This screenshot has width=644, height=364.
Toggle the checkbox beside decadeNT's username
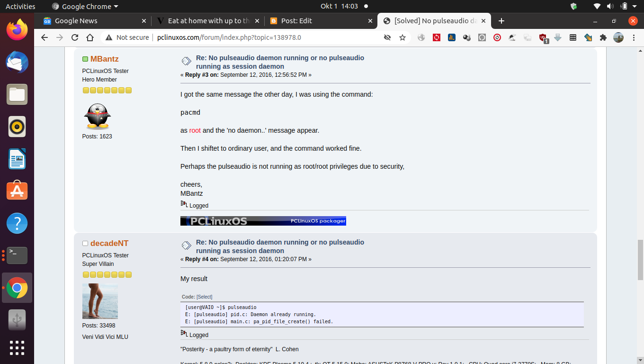coord(85,243)
